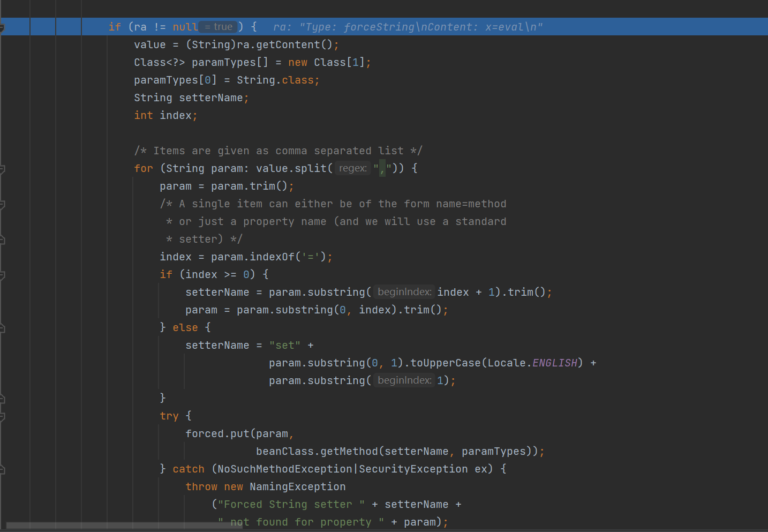Click 'NoSuchMethodException' in the catch clause
Screen dimensions: 768x532
[x=285, y=469]
